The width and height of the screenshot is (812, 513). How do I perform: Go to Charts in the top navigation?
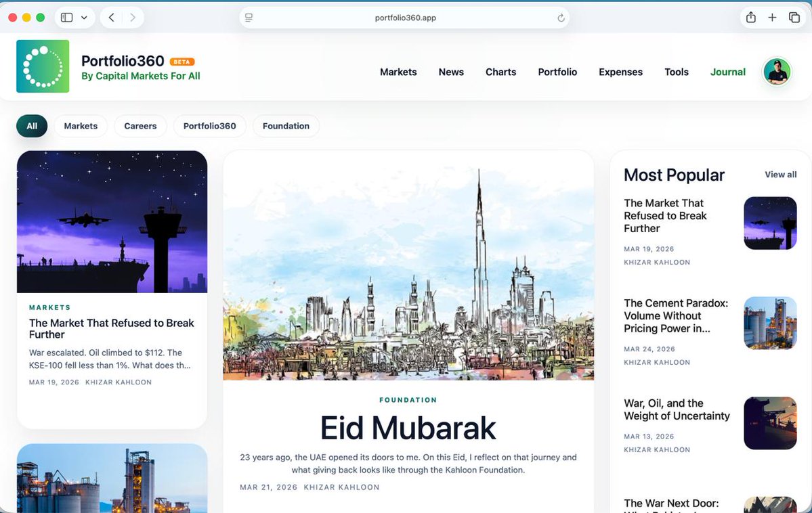point(500,72)
